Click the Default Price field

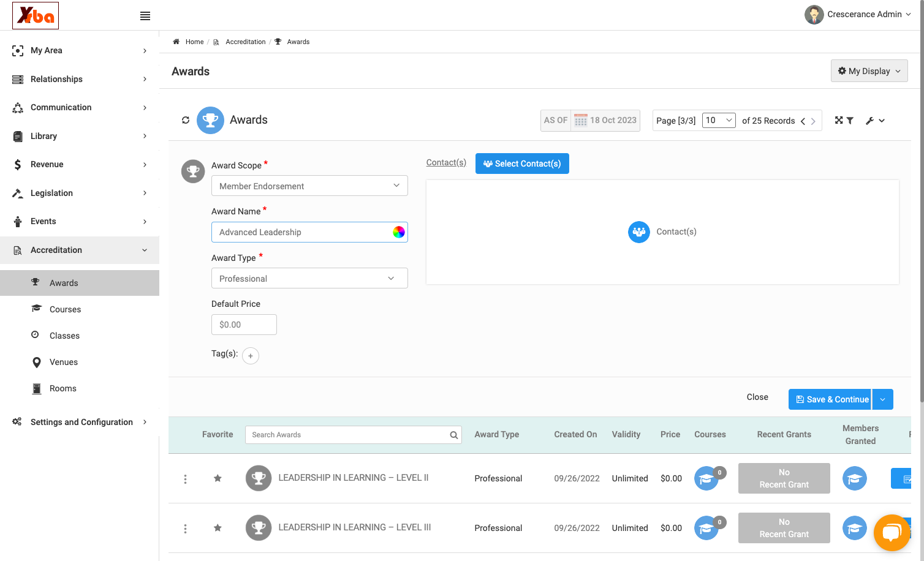pyautogui.click(x=244, y=325)
